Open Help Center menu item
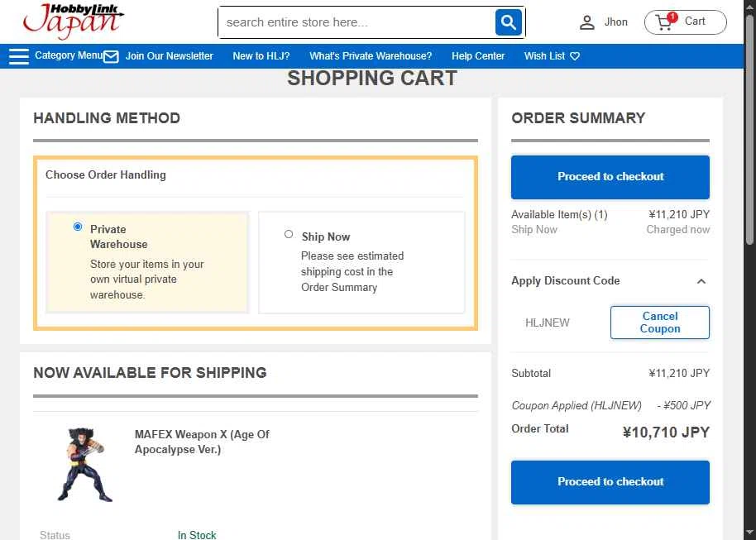Viewport: 756px width, 540px height. click(478, 56)
